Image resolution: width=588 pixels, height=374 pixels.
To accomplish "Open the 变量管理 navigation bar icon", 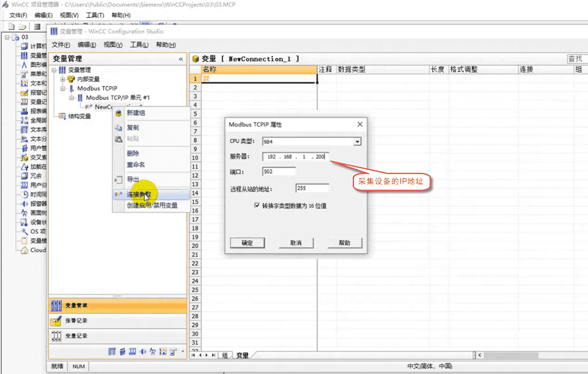I will (x=56, y=305).
